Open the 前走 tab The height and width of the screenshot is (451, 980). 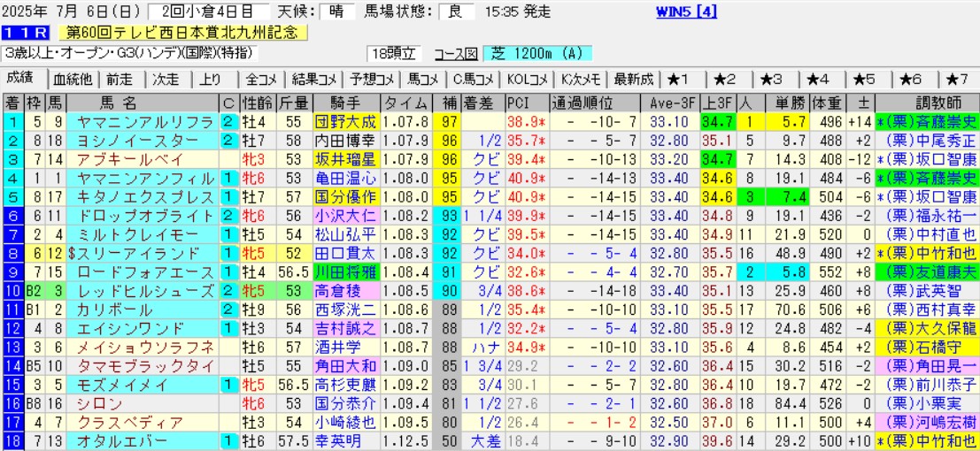coord(121,78)
